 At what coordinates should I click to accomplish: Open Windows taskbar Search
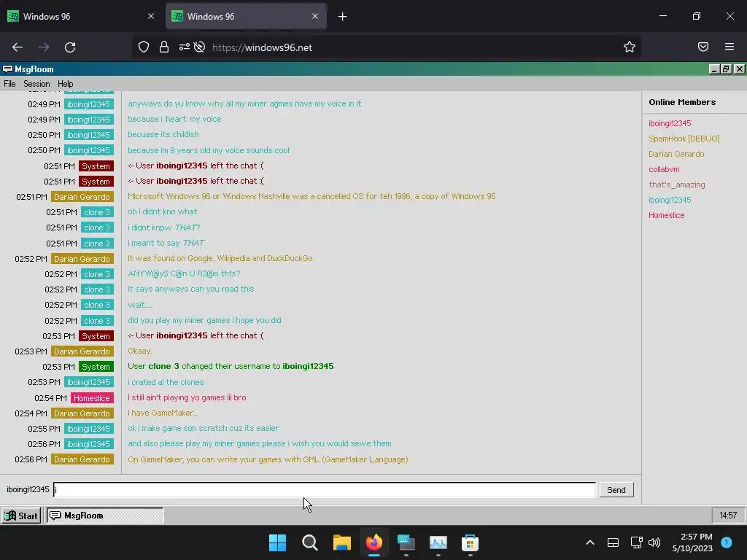309,542
